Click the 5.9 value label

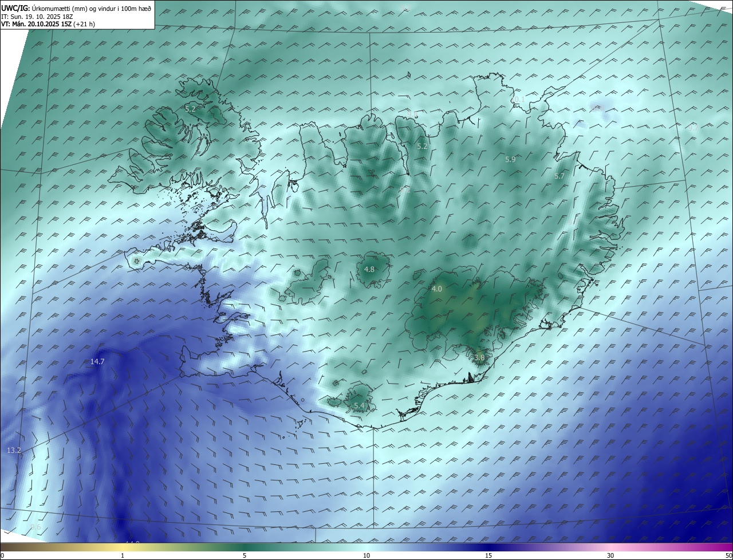(510, 160)
